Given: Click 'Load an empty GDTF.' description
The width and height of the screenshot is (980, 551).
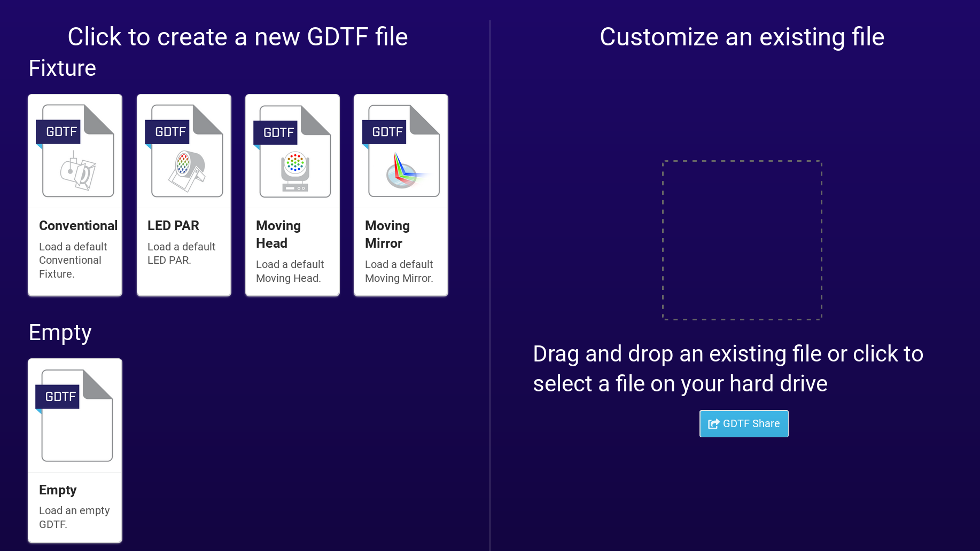Looking at the screenshot, I should click(x=74, y=517).
